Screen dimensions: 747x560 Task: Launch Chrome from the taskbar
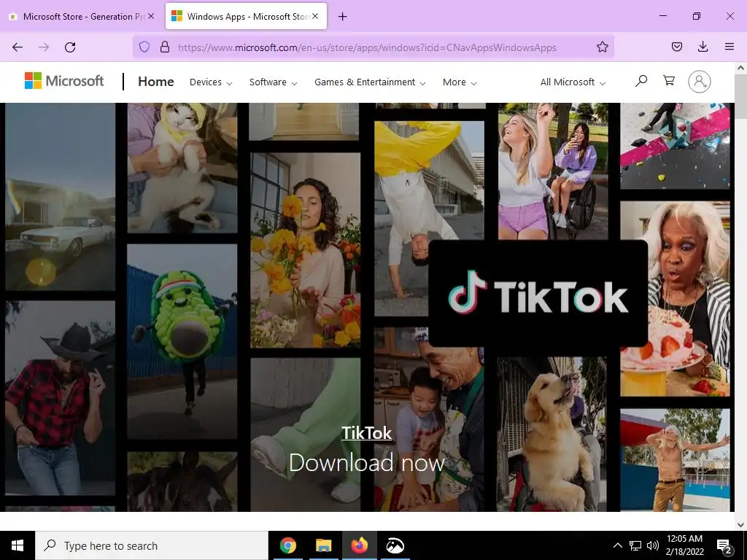pos(287,545)
